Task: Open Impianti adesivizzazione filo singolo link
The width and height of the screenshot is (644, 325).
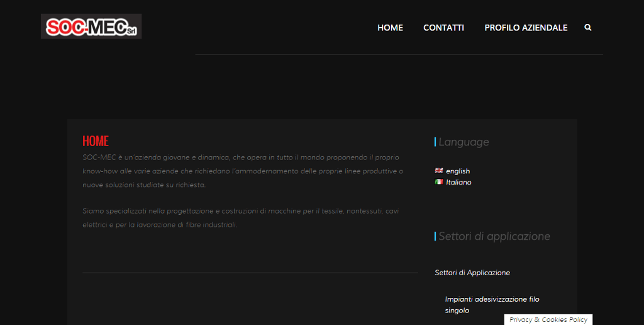Action: click(492, 305)
